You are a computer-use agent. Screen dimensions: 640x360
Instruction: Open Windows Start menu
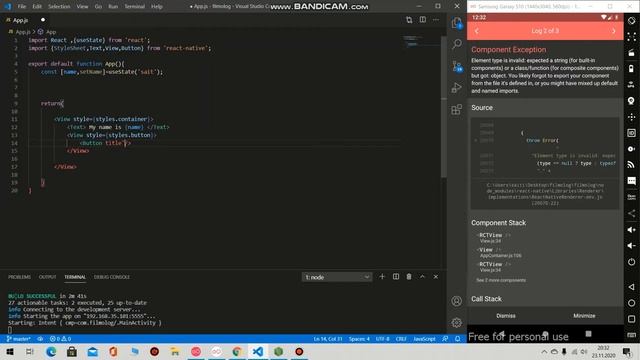10,352
